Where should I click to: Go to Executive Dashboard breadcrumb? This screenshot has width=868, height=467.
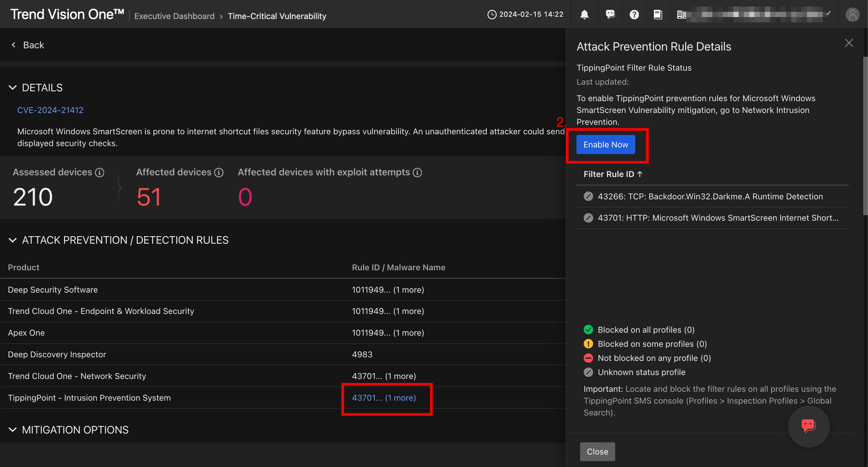coord(174,16)
